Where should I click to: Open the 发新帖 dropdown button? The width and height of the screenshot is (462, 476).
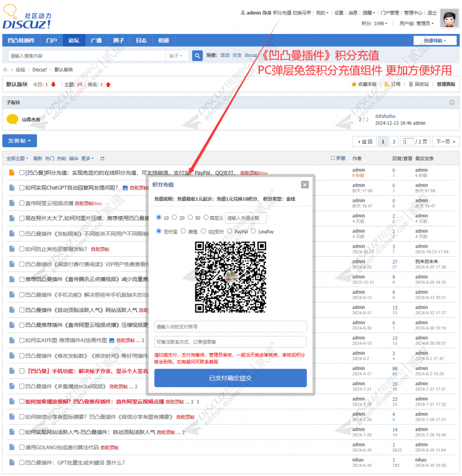19,141
